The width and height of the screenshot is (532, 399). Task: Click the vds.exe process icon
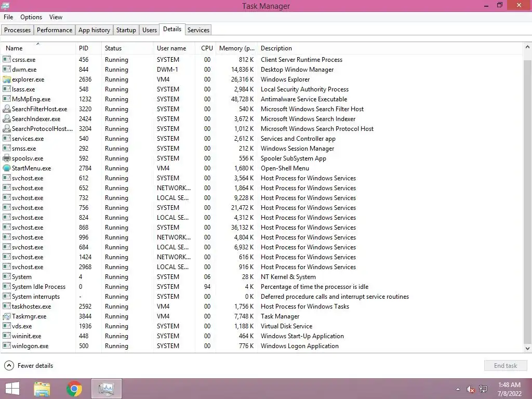(6, 326)
